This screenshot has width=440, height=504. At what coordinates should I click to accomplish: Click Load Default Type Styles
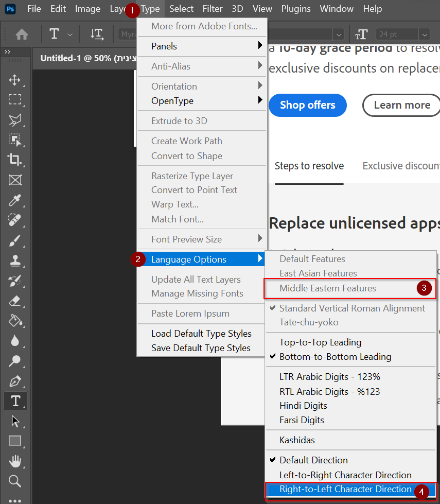[201, 334]
